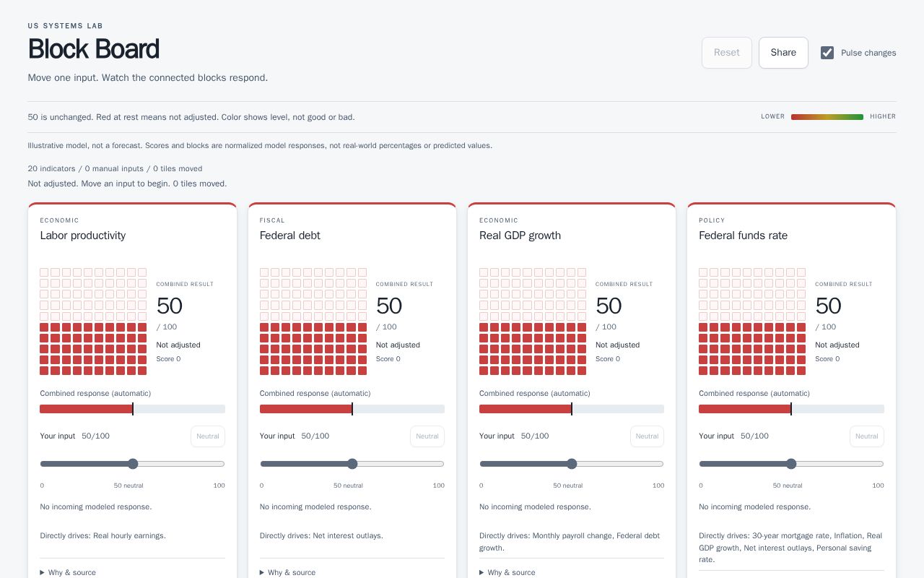Screen dimensions: 924x578
Task: Click the Federal funds rate combined response bar
Action: [x=791, y=409]
